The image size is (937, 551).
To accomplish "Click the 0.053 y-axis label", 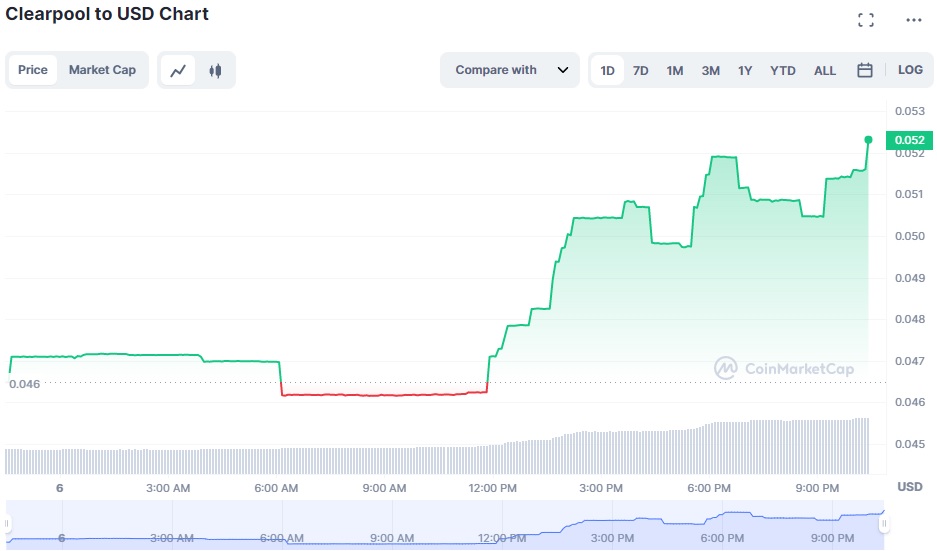I will pos(910,111).
